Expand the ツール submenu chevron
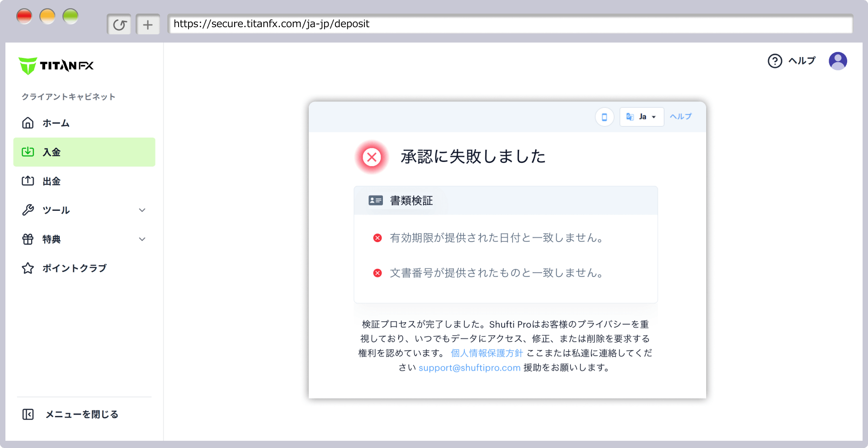Viewport: 868px width, 448px height. 142,210
